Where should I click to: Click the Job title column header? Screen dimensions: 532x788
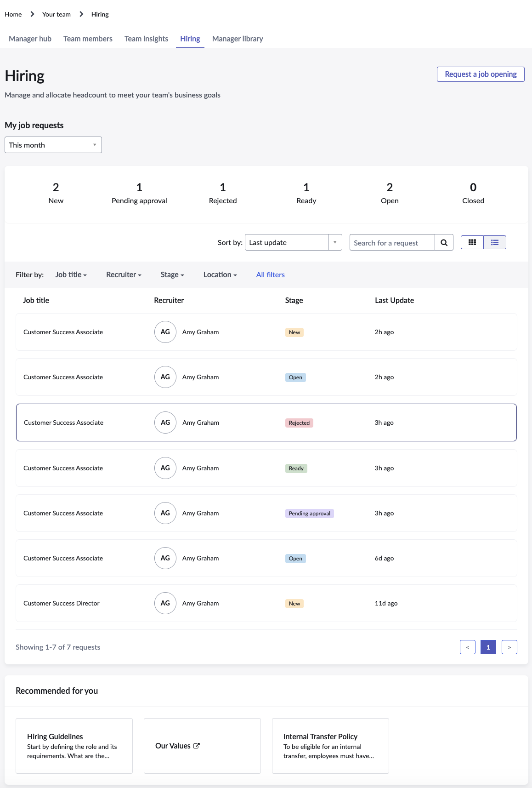coord(36,300)
